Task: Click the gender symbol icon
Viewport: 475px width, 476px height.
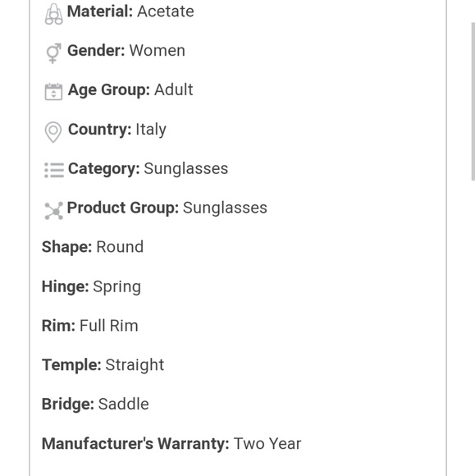Action: 53,53
